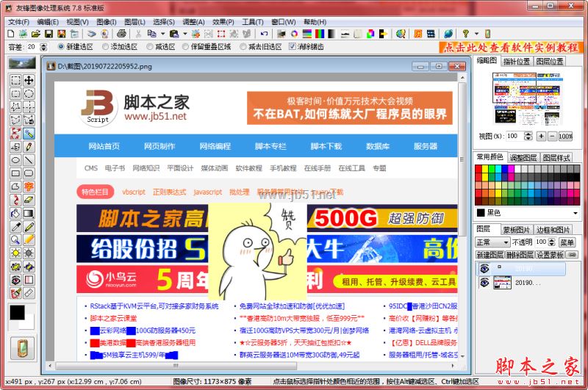Image resolution: width=588 pixels, height=390 pixels.
Task: Click the yellow question mark Help icon
Action: [x=465, y=34]
